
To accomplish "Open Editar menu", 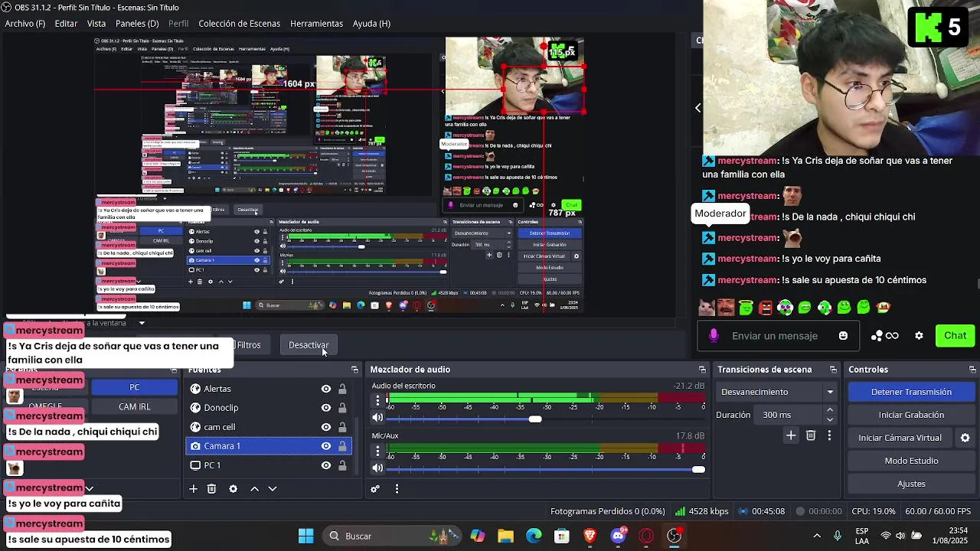I will point(66,24).
